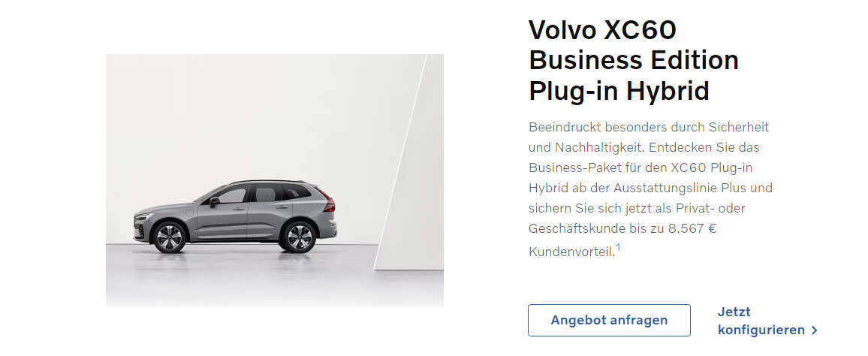
Task: Click the car's front headlight
Action: coord(142,216)
